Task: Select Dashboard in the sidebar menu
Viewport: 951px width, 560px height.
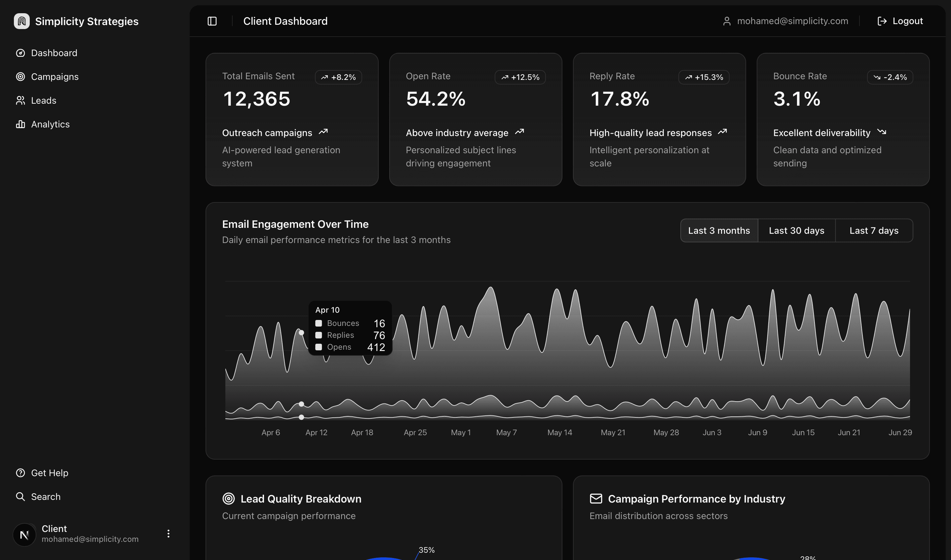Action: 54,53
